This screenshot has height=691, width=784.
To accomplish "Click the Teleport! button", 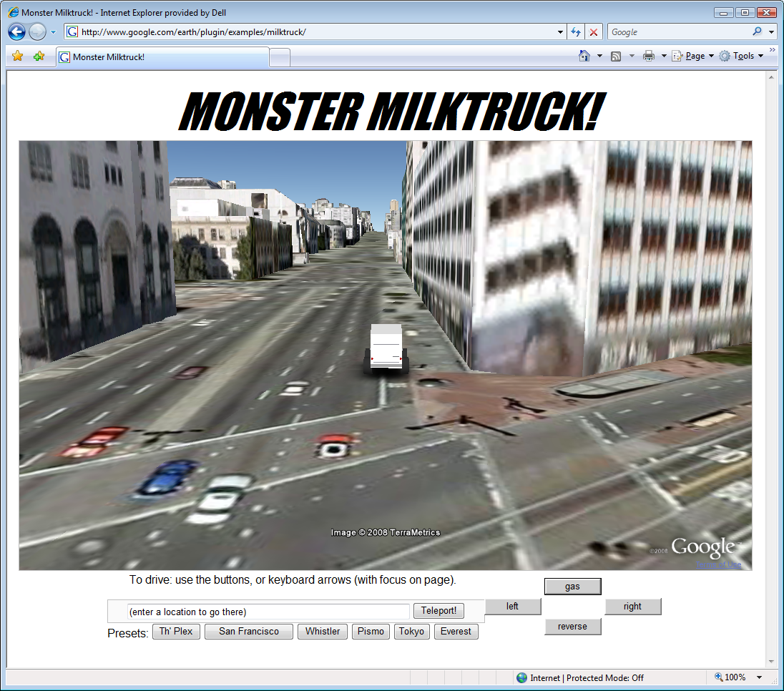I will click(x=438, y=611).
